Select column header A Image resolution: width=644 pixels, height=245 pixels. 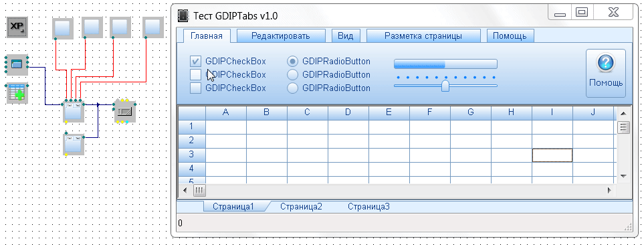[x=226, y=112]
